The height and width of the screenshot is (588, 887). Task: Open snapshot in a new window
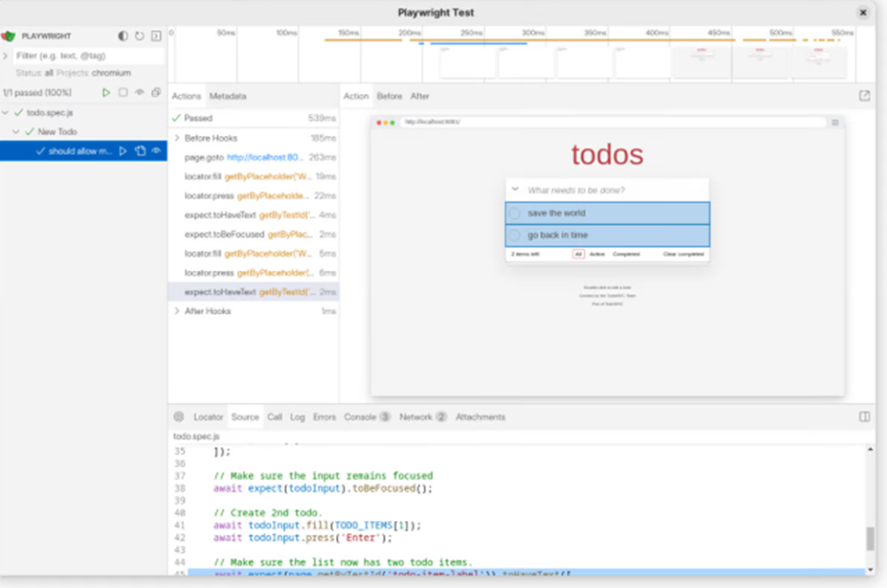[864, 96]
